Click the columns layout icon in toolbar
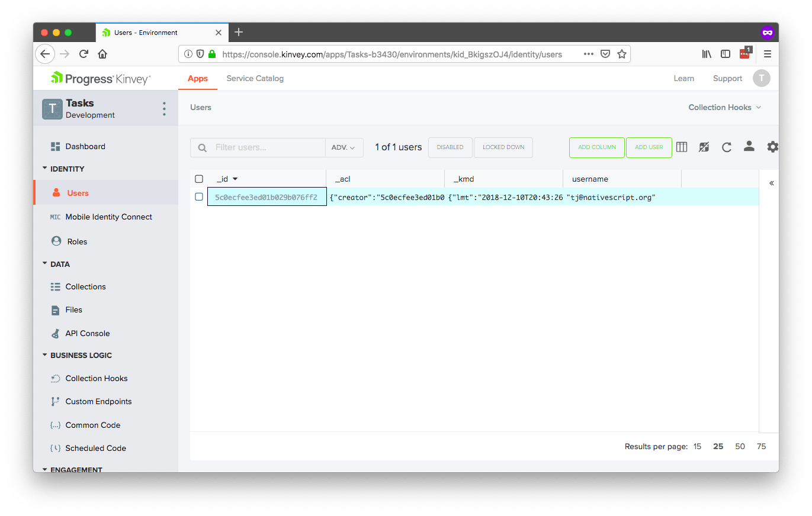 (x=682, y=147)
